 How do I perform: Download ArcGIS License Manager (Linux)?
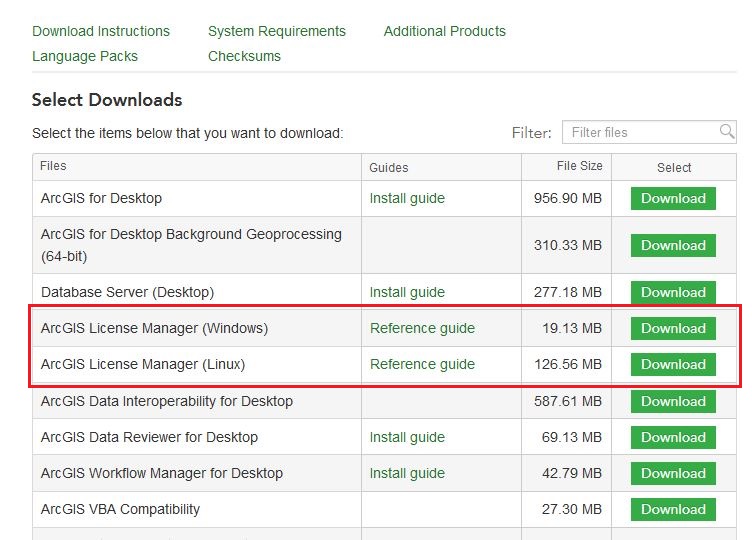(x=673, y=364)
